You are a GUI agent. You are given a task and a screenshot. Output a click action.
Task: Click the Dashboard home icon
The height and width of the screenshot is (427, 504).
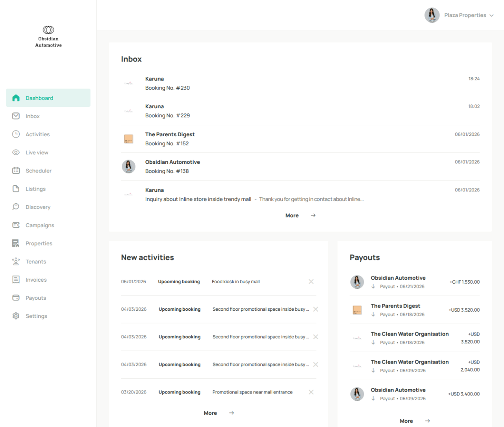pyautogui.click(x=16, y=98)
